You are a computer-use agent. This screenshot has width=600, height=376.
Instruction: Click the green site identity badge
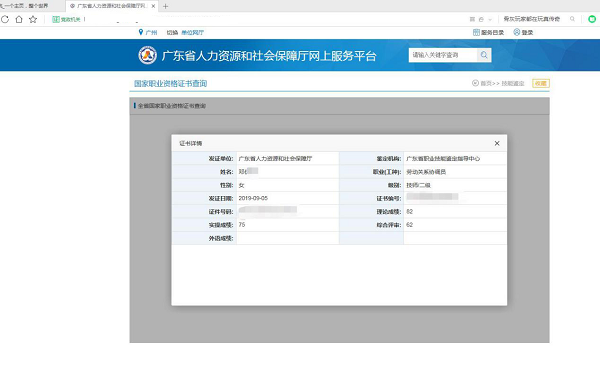[x=66, y=19]
